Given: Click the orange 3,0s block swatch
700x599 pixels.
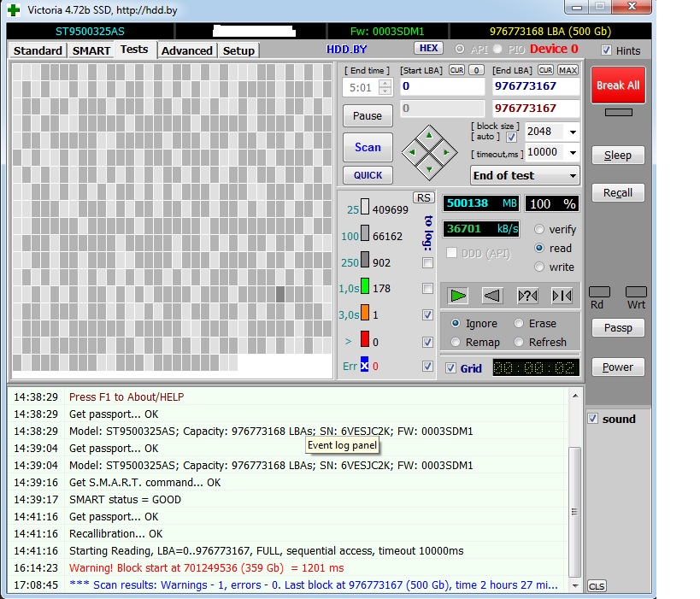Looking at the screenshot, I should pos(365,312).
